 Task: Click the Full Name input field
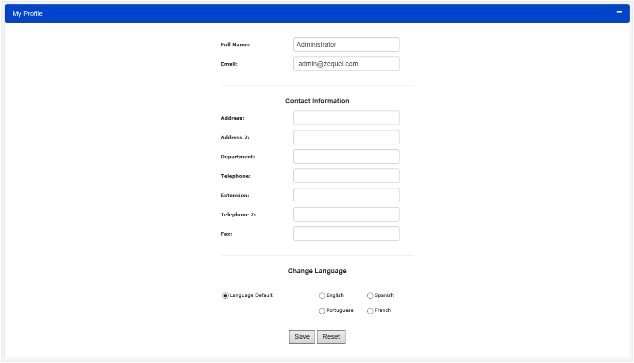[346, 44]
